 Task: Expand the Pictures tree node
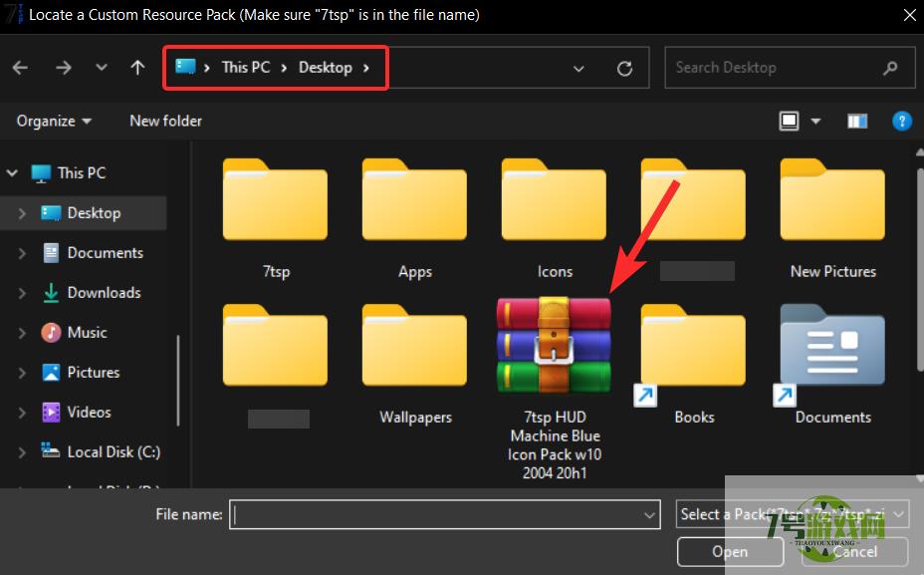[22, 373]
